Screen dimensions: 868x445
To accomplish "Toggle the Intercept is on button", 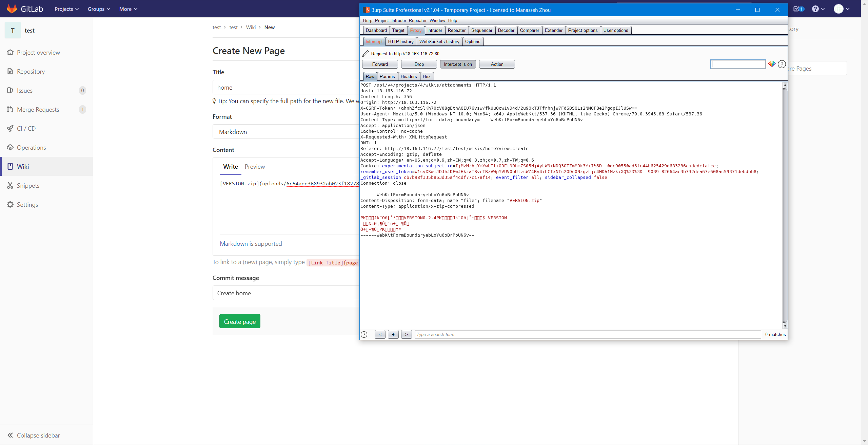I will coord(458,64).
